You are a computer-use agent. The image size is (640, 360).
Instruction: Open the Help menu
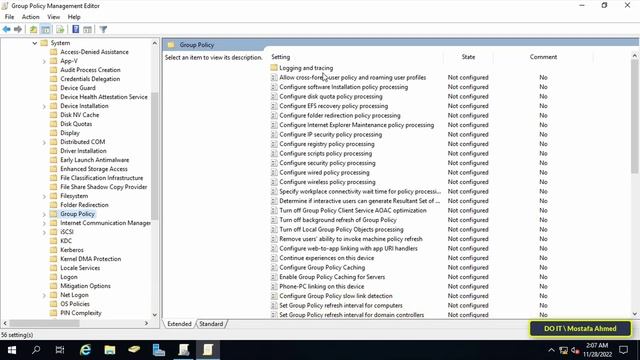coord(74,17)
